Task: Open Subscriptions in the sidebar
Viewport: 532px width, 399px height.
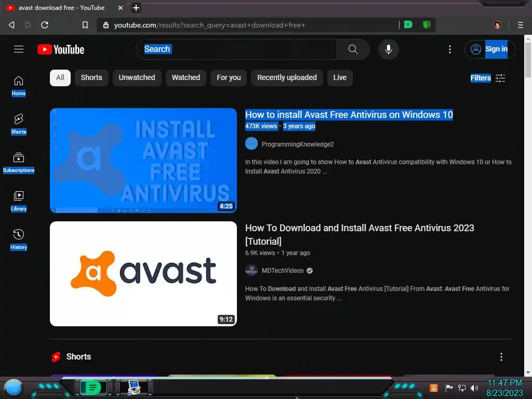Action: (19, 163)
